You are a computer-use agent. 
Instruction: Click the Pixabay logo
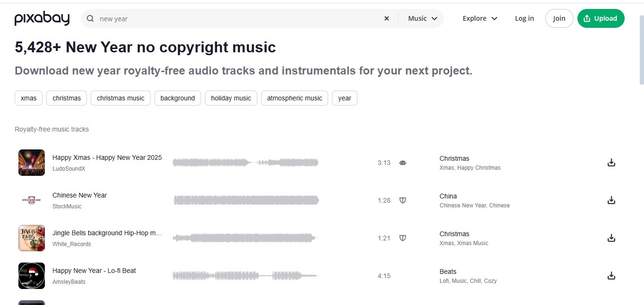click(x=42, y=19)
